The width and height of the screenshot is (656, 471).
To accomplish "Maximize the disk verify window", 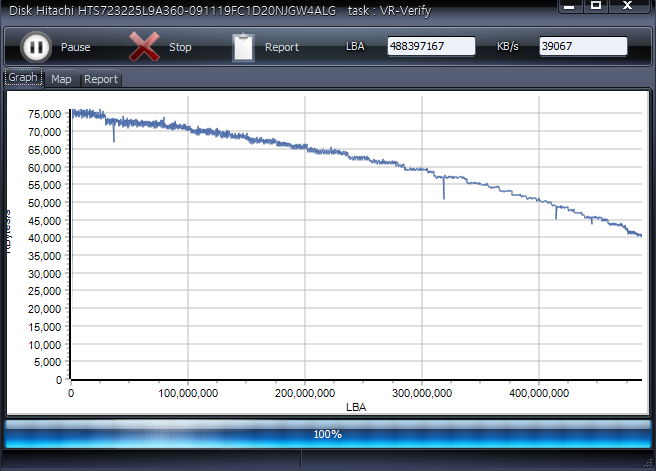I will click(x=596, y=6).
